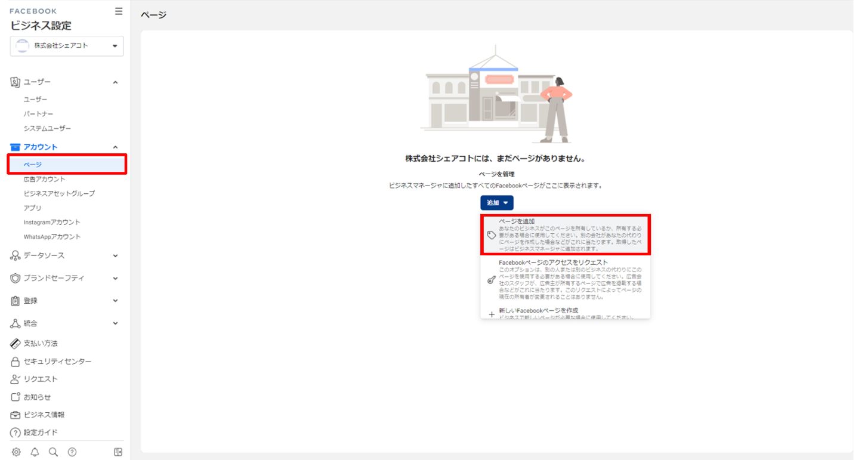
Task: Collapse the アカウント section chevron
Action: 115,147
